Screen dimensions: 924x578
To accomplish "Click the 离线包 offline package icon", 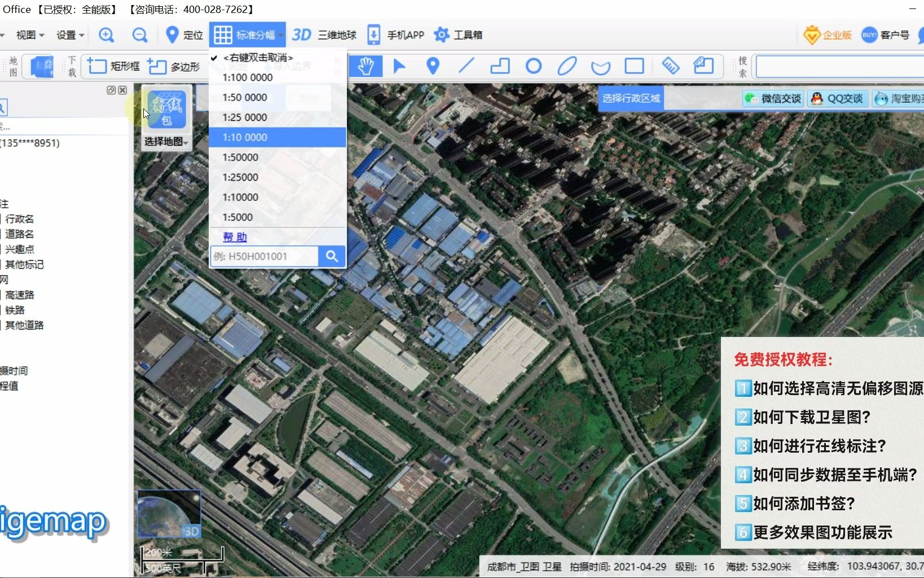I will (166, 109).
